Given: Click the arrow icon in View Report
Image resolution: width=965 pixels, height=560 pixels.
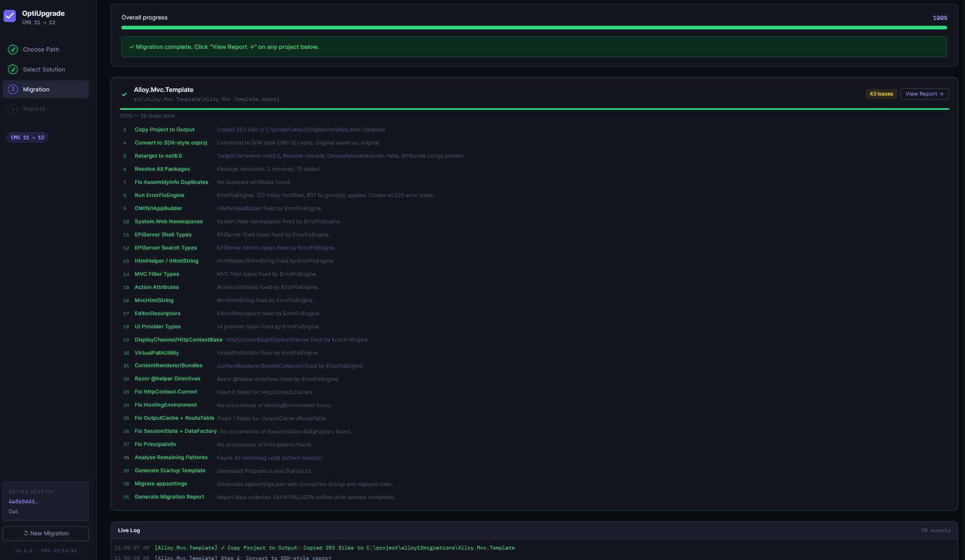Looking at the screenshot, I should coord(941,94).
